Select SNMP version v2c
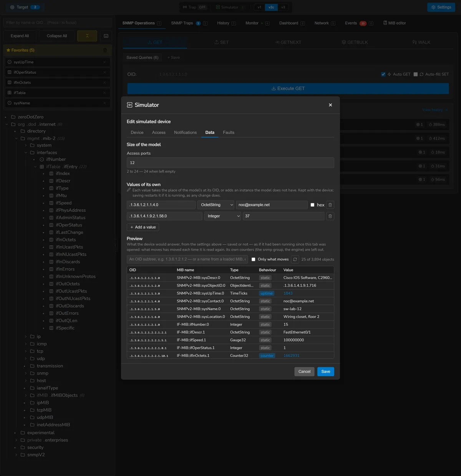The width and height of the screenshot is (461, 476). 271,7
